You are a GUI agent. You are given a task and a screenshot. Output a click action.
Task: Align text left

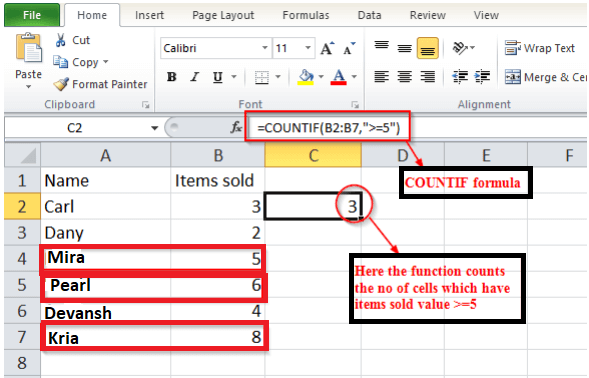point(381,77)
